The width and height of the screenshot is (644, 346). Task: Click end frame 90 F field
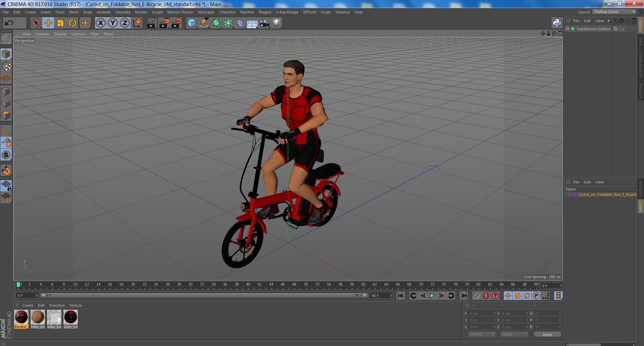pyautogui.click(x=381, y=296)
